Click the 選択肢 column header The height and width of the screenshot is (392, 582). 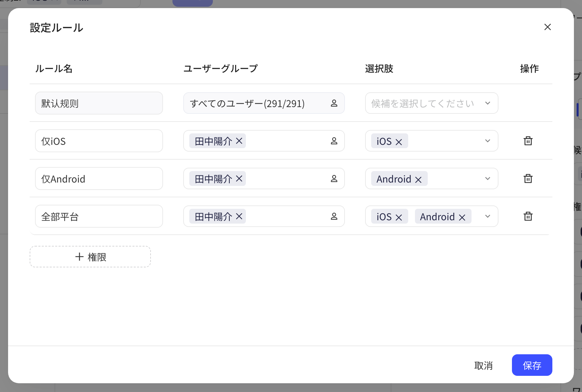(x=379, y=69)
